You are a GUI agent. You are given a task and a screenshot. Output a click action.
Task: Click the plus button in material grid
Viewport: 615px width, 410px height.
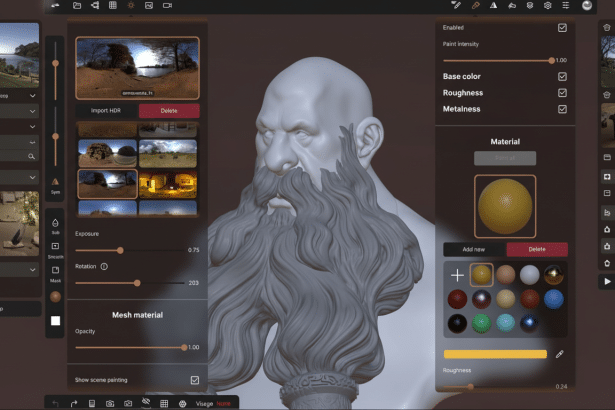tap(457, 275)
